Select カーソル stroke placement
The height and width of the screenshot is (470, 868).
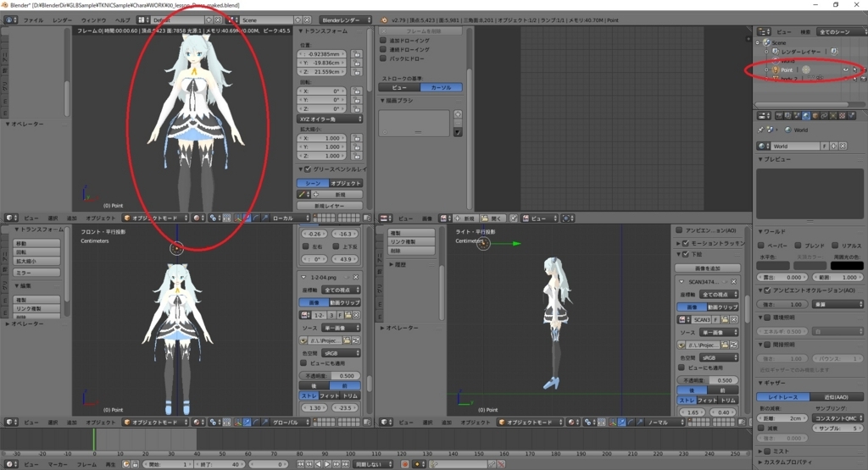[441, 87]
